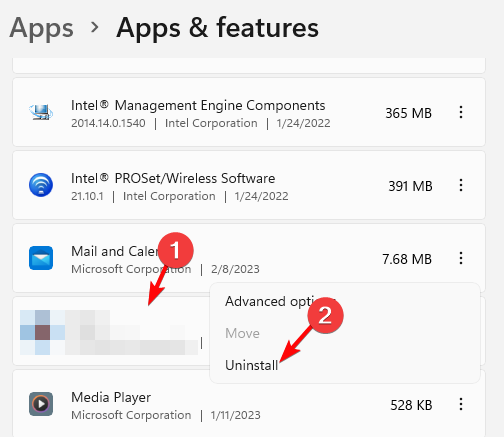The image size is (504, 437).
Task: Select the Intel Management Engine Components title
Action: coord(198,106)
